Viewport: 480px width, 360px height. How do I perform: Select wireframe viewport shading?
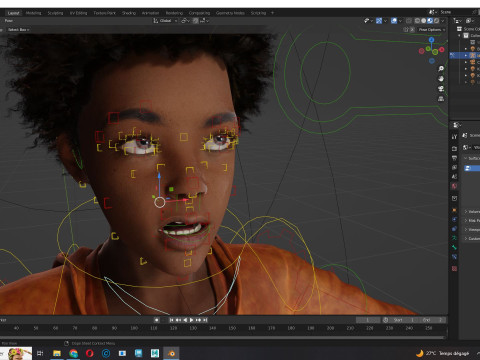(x=417, y=21)
